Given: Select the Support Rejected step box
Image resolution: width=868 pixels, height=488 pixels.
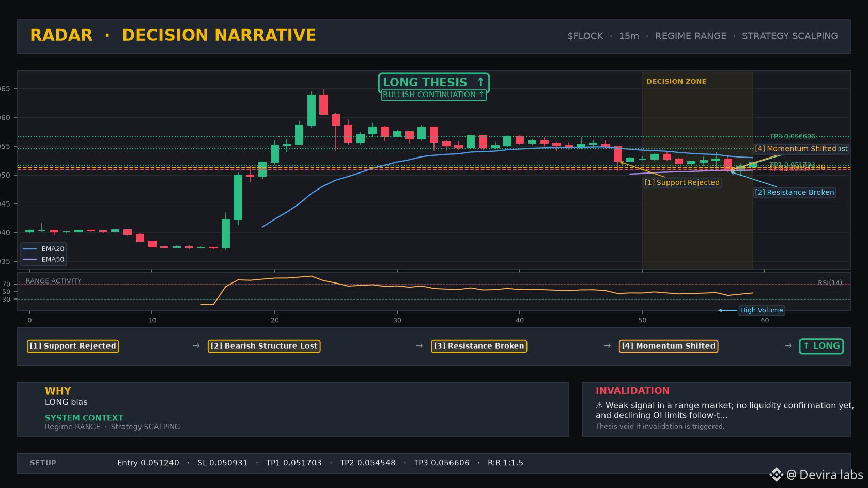Looking at the screenshot, I should tap(73, 346).
